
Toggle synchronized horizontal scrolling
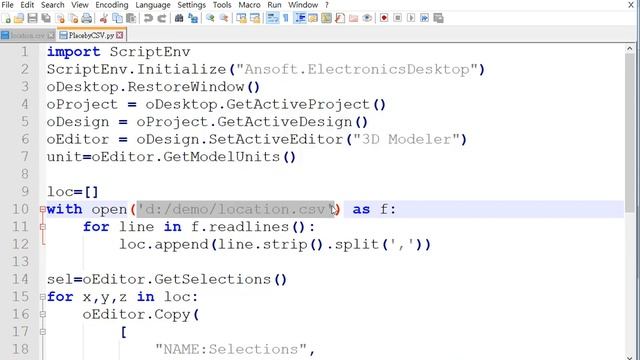point(255,18)
